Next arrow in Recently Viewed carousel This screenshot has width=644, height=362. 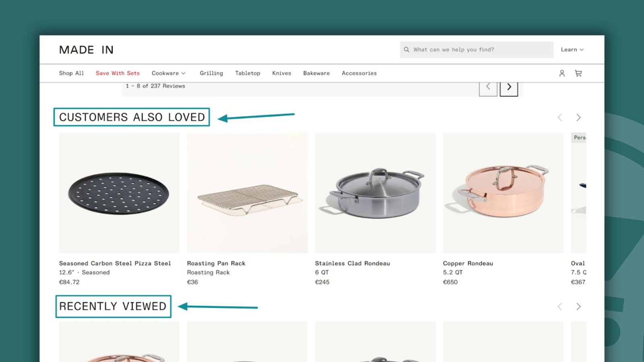point(578,306)
